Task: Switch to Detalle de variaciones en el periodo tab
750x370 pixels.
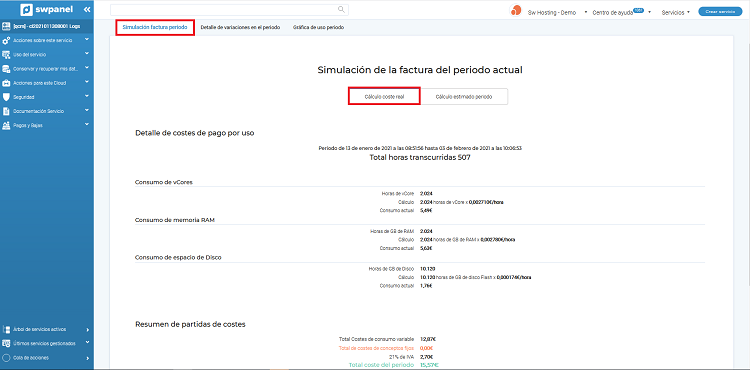Action: (241, 28)
